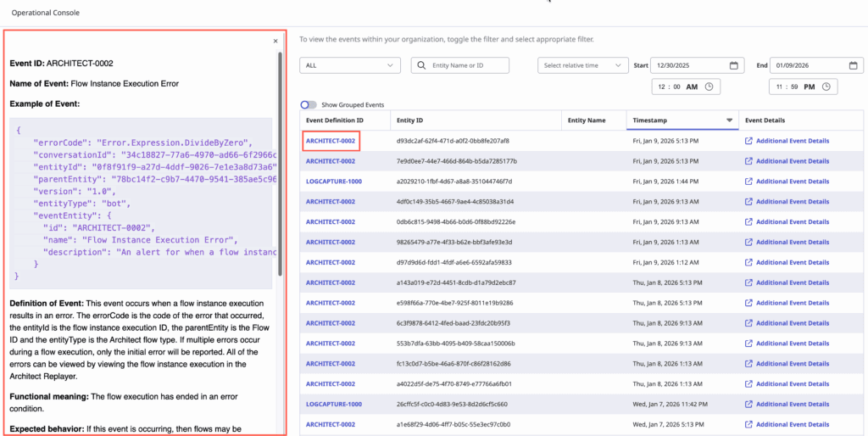Click Additional Event Details icon for 7e9d0ee7 row
This screenshot has height=436, width=868.
click(x=748, y=161)
